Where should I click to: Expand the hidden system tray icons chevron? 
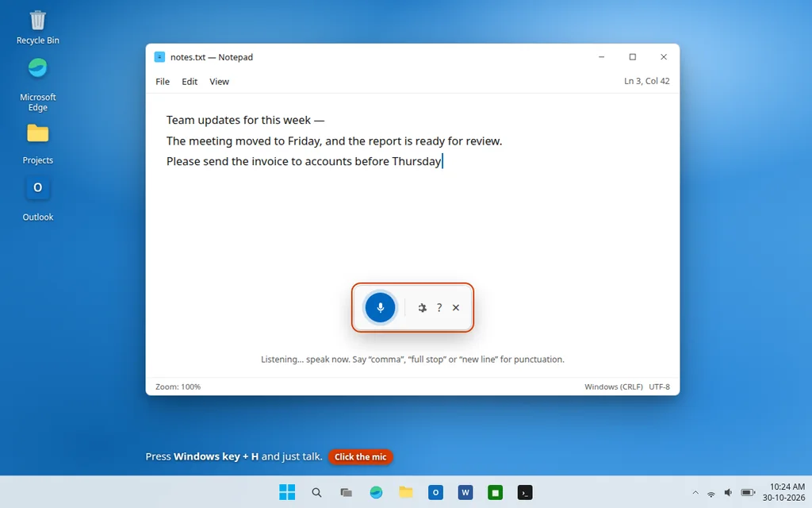click(x=695, y=493)
